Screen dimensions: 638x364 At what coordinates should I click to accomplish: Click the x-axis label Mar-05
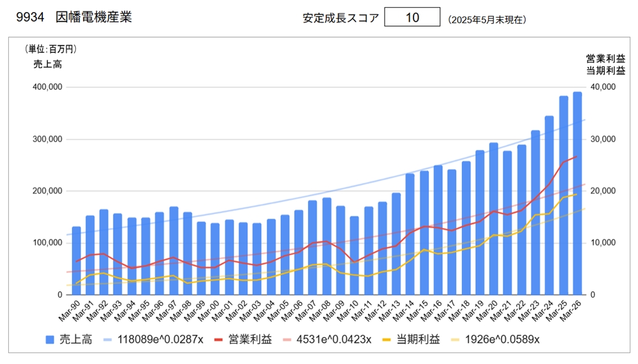[278, 310]
